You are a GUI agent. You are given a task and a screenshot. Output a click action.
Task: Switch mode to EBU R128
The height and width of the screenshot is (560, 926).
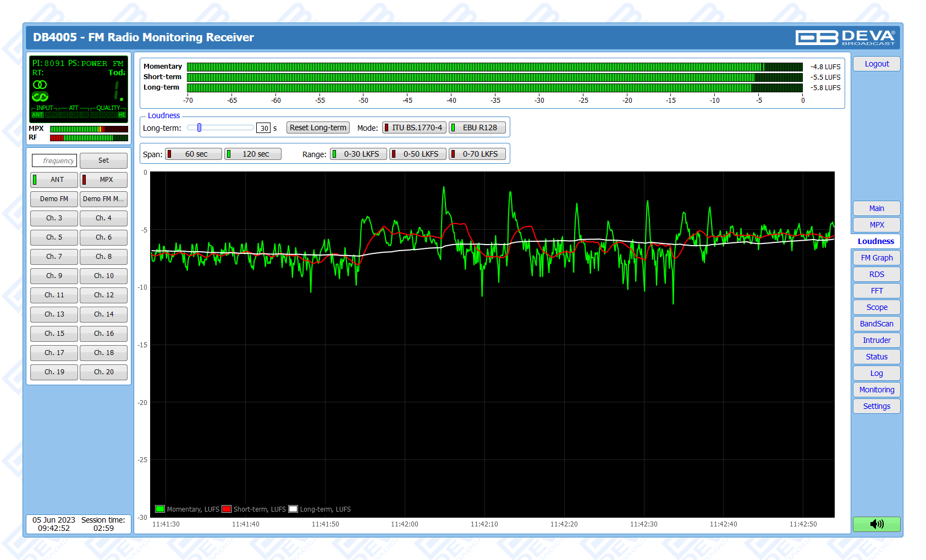(x=477, y=127)
